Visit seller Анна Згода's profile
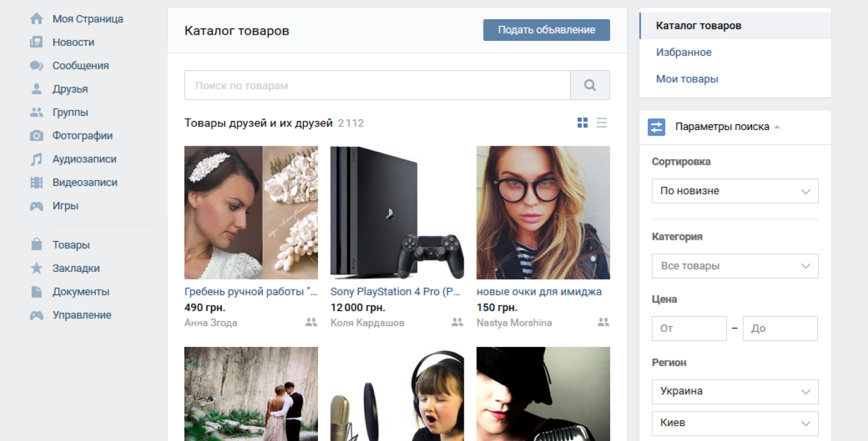This screenshot has width=868, height=441. [x=211, y=323]
